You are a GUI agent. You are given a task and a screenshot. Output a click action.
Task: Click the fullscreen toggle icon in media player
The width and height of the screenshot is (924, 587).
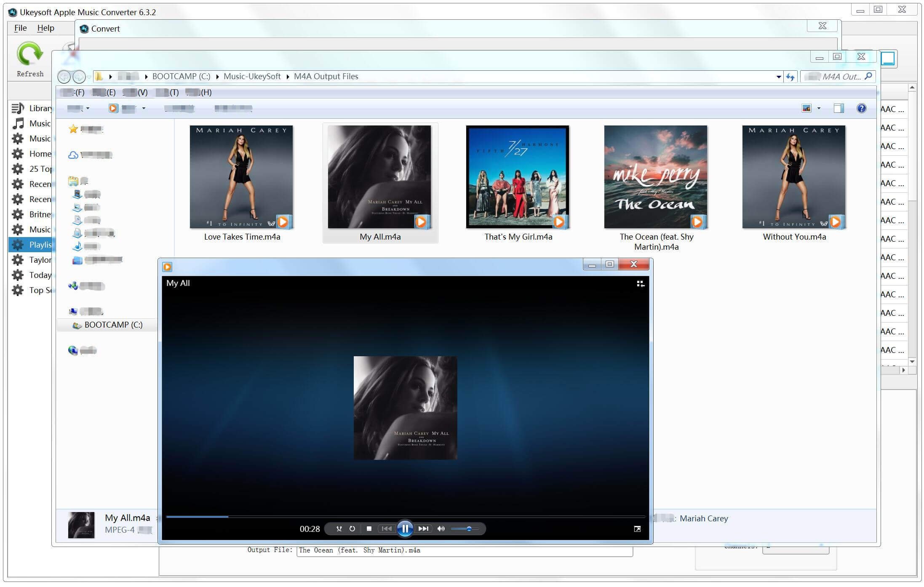(x=638, y=528)
